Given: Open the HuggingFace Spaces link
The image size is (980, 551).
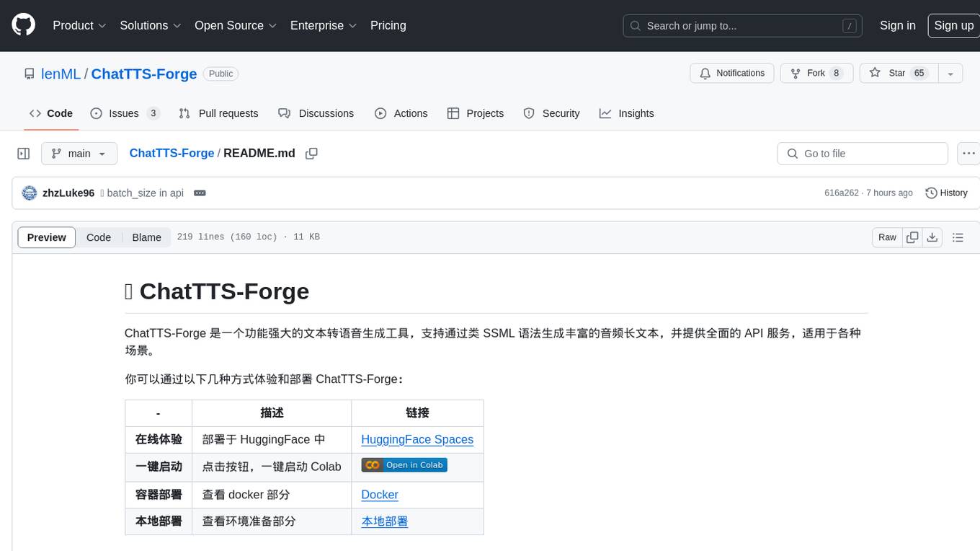Looking at the screenshot, I should coord(417,439).
